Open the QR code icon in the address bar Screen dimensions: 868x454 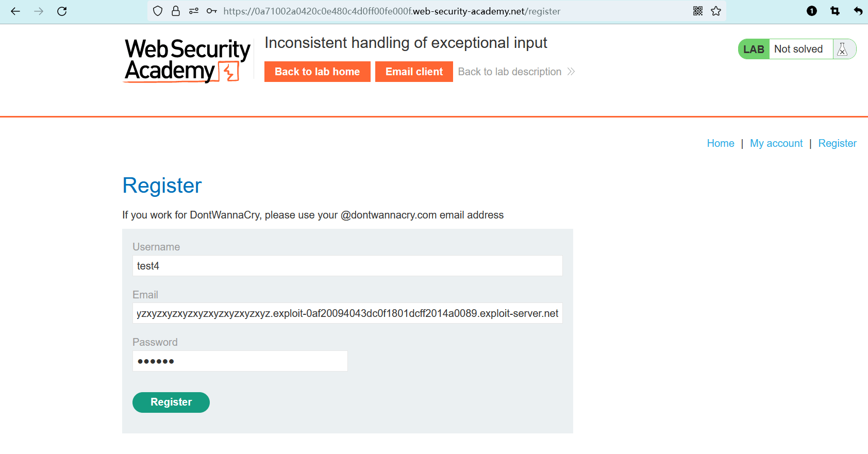(698, 11)
